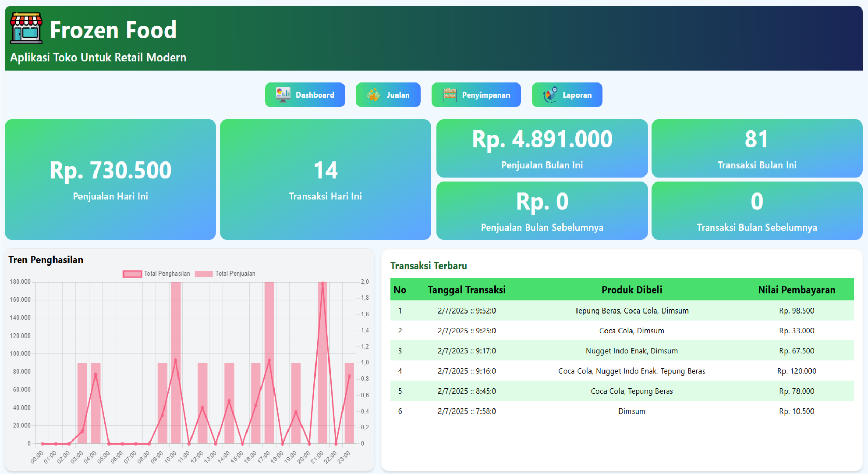
Task: Click the Tanggal Transaksi column header
Action: [x=467, y=289]
